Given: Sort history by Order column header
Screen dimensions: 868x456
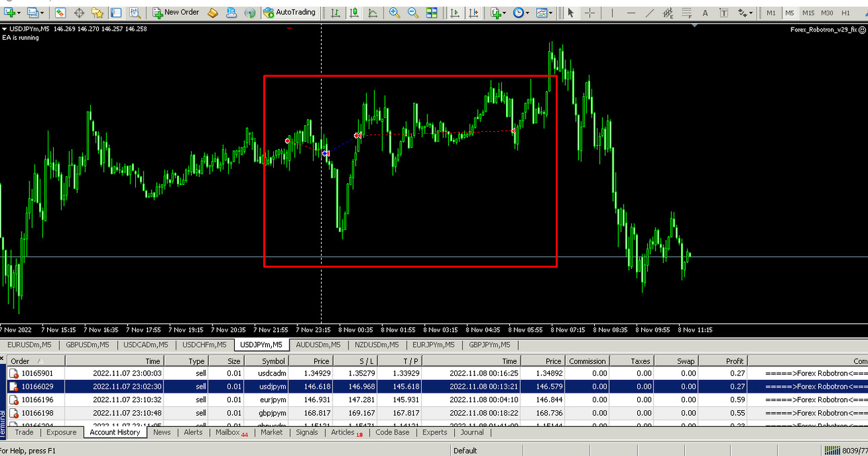Looking at the screenshot, I should click(36, 361).
